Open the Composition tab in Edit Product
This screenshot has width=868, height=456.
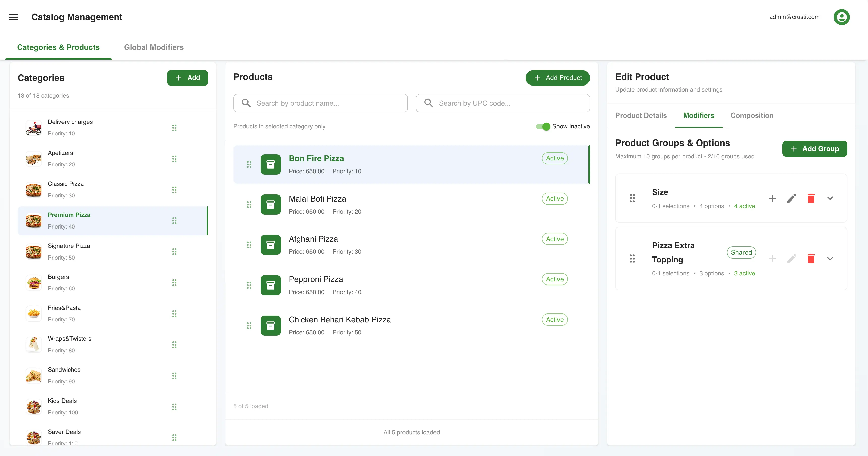click(752, 115)
